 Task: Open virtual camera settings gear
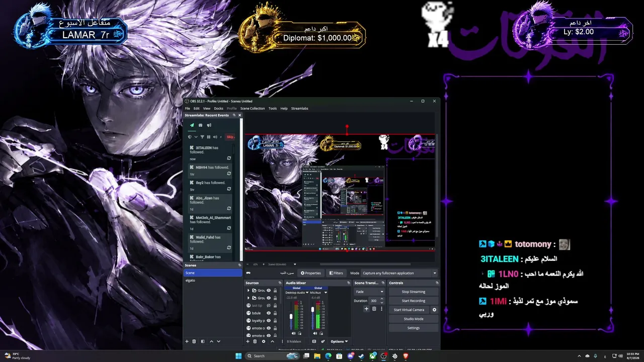tap(435, 310)
